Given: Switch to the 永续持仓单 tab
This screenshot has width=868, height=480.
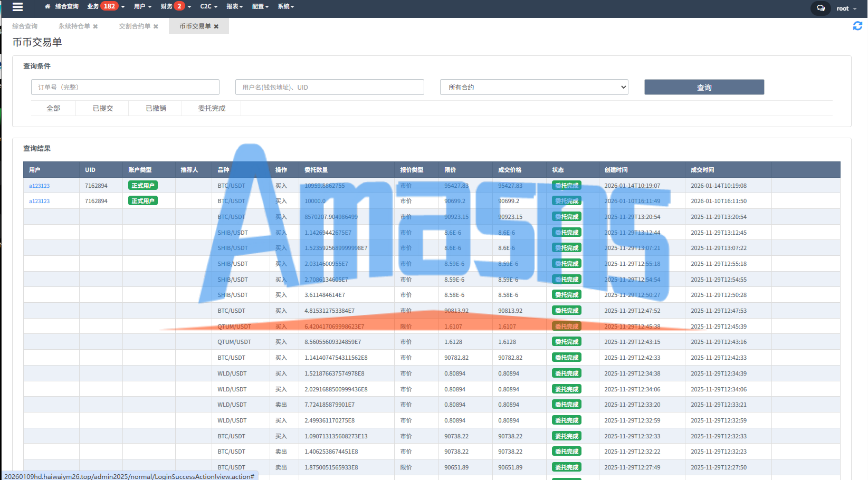Looking at the screenshot, I should coord(74,26).
